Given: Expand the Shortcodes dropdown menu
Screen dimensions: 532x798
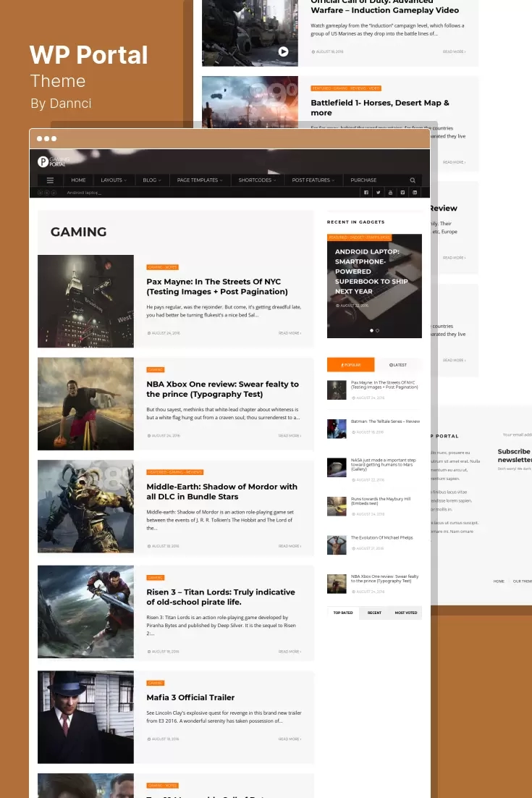Looking at the screenshot, I should [257, 180].
